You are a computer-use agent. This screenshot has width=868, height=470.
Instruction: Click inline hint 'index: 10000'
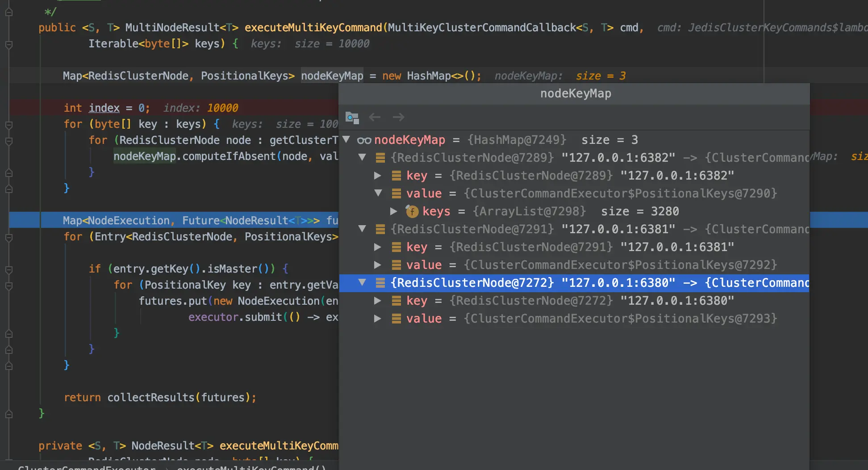pyautogui.click(x=200, y=108)
